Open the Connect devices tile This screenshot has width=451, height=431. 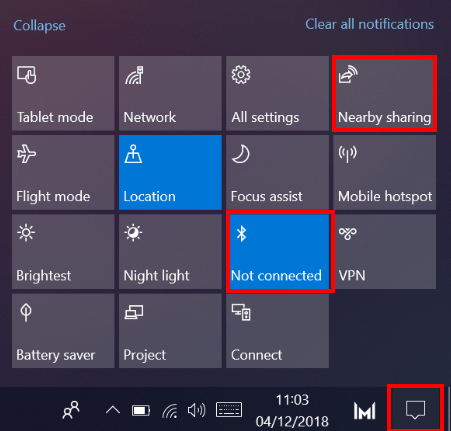[x=277, y=331]
